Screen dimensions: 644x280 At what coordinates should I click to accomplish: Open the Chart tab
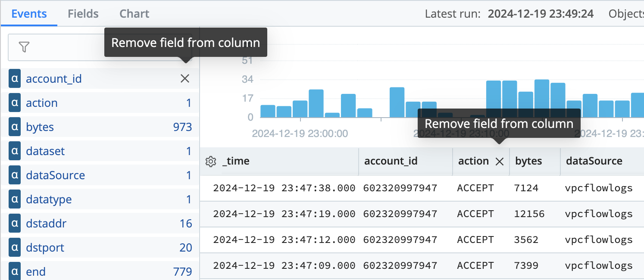[134, 14]
